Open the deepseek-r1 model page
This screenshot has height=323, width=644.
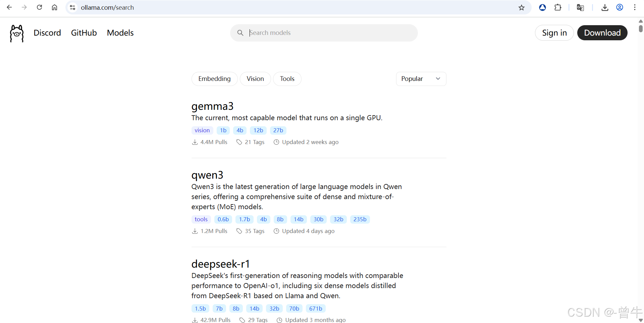(x=221, y=264)
